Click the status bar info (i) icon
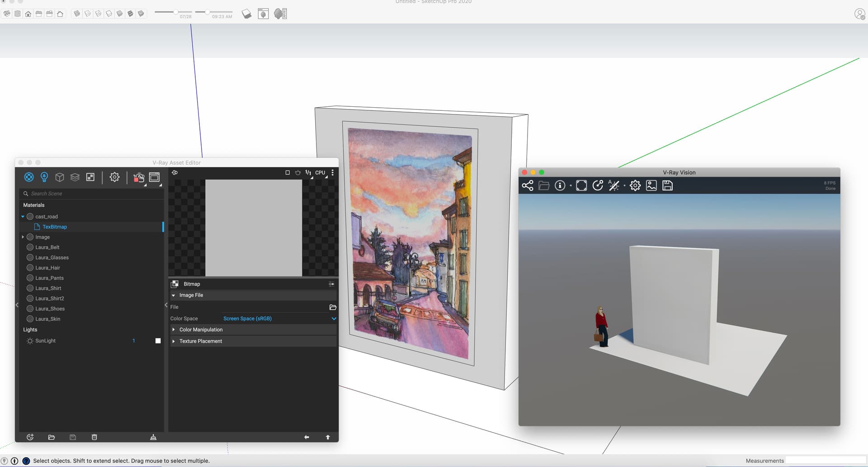 click(x=14, y=461)
